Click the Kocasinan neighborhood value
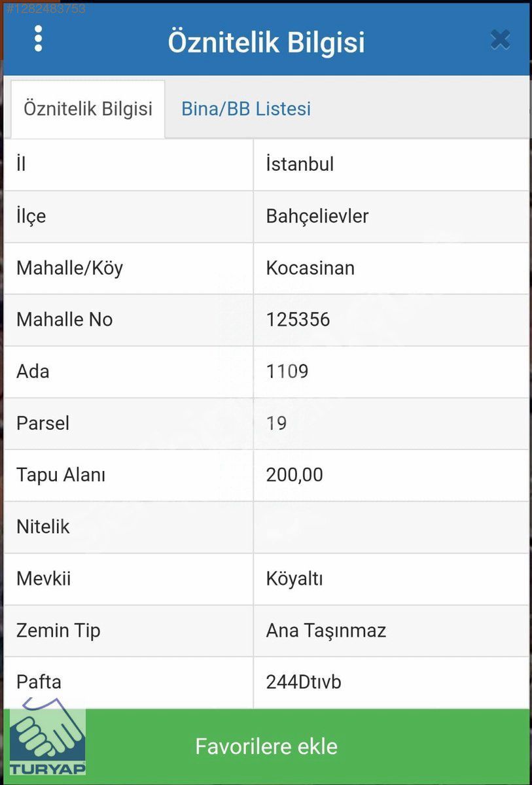The width and height of the screenshot is (532, 785). pyautogui.click(x=310, y=268)
